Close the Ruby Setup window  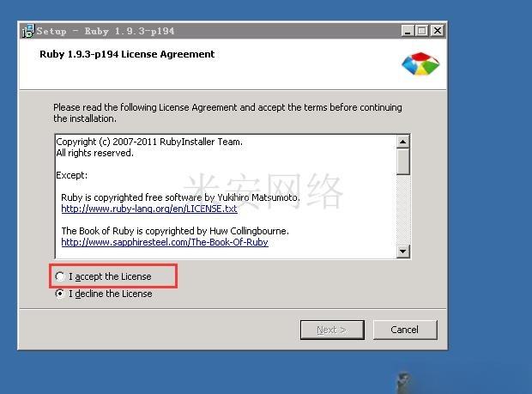coord(438,31)
